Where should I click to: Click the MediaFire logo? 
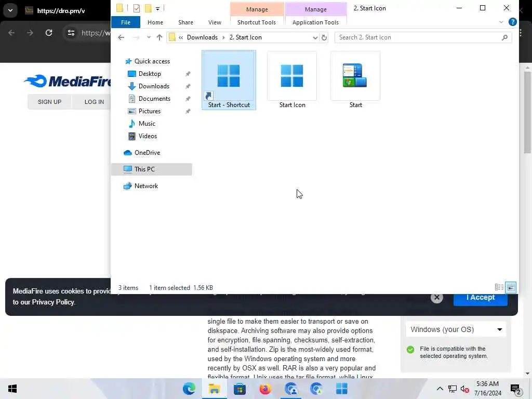[67, 82]
